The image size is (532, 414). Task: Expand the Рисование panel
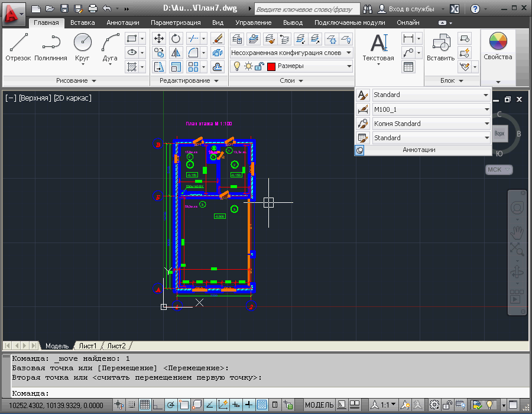pyautogui.click(x=76, y=81)
